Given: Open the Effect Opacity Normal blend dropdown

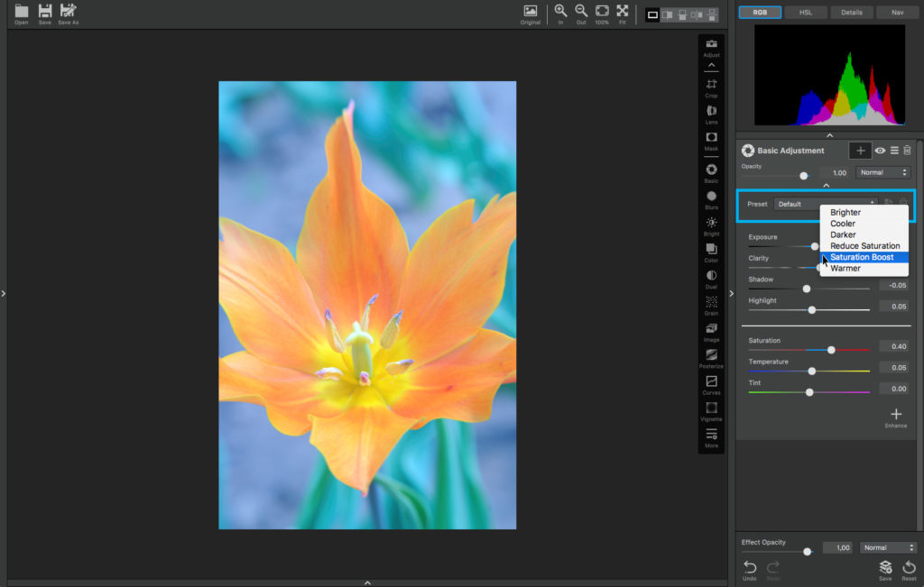Looking at the screenshot, I should pyautogui.click(x=888, y=547).
